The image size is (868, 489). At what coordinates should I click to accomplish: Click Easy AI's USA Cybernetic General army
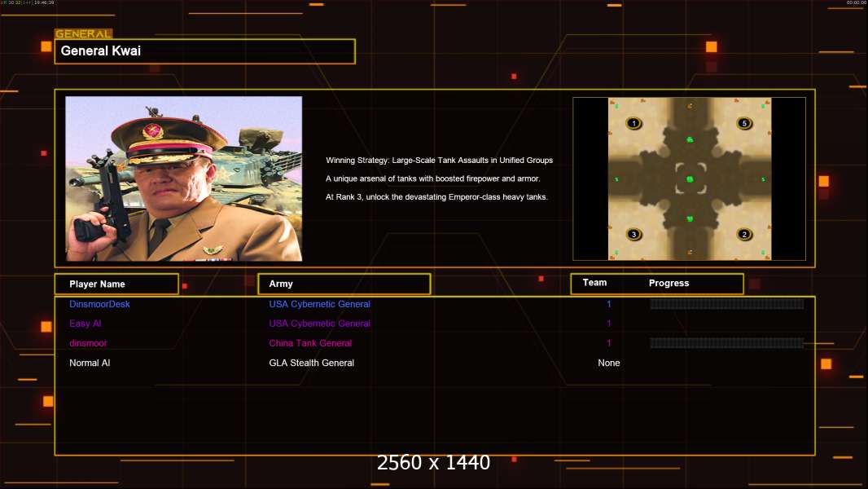pyautogui.click(x=319, y=324)
